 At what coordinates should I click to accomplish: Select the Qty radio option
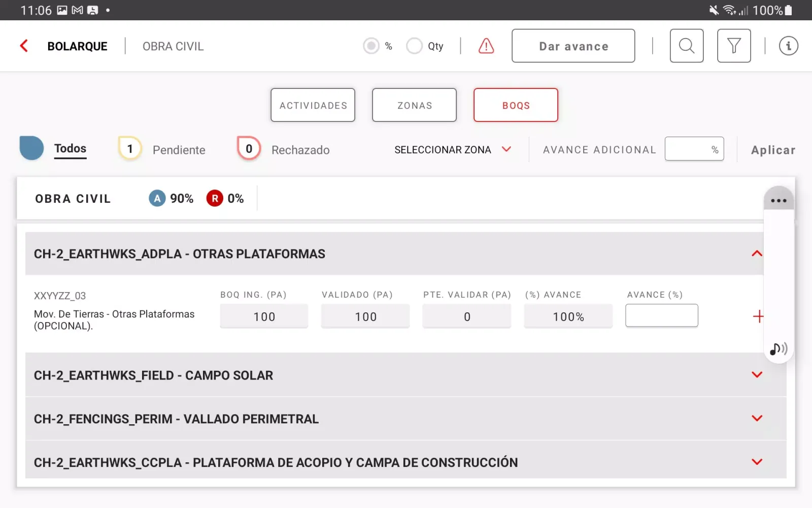pyautogui.click(x=414, y=46)
